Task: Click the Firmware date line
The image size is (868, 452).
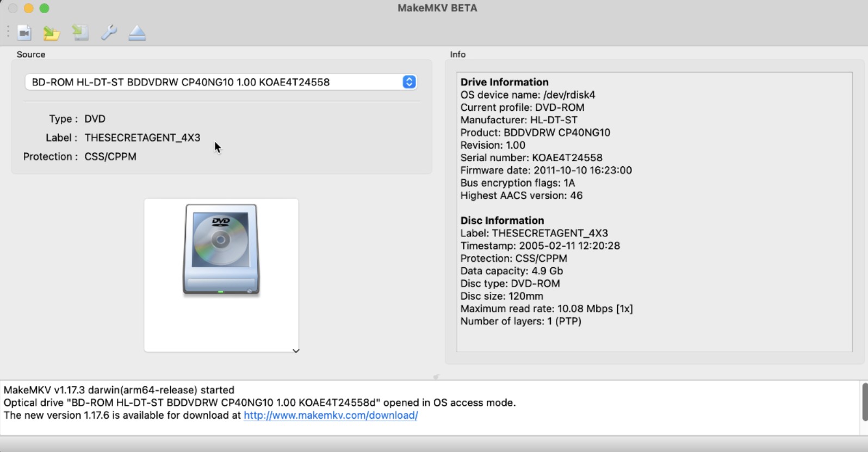Action: [x=546, y=170]
